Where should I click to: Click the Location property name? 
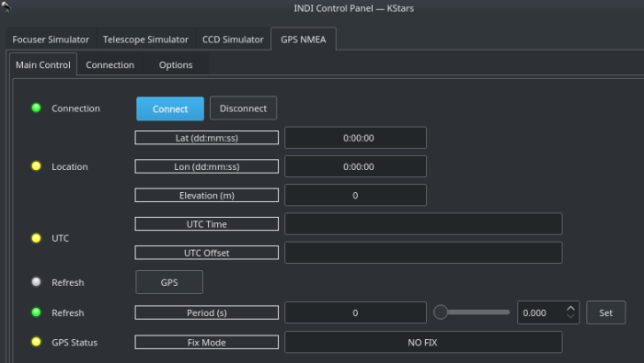point(70,166)
